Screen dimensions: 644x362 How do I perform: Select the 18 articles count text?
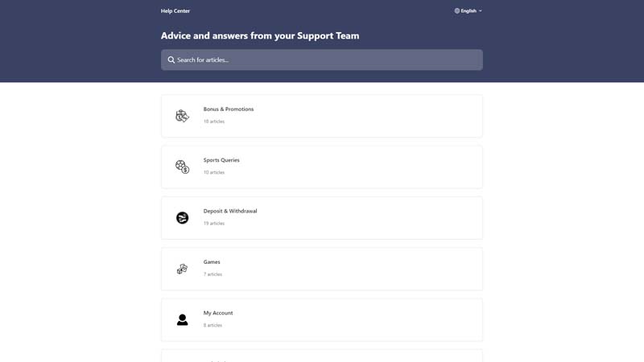214,121
